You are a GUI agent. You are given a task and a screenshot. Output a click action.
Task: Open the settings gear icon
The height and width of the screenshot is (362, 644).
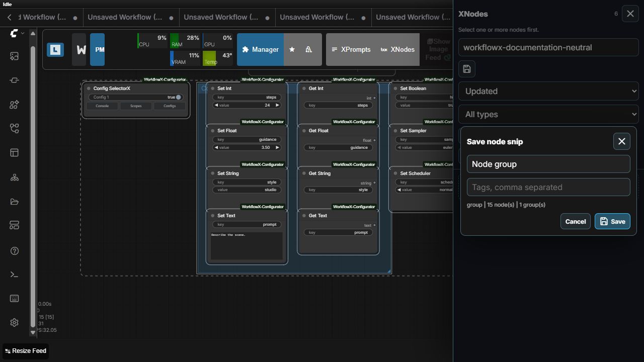pos(15,323)
